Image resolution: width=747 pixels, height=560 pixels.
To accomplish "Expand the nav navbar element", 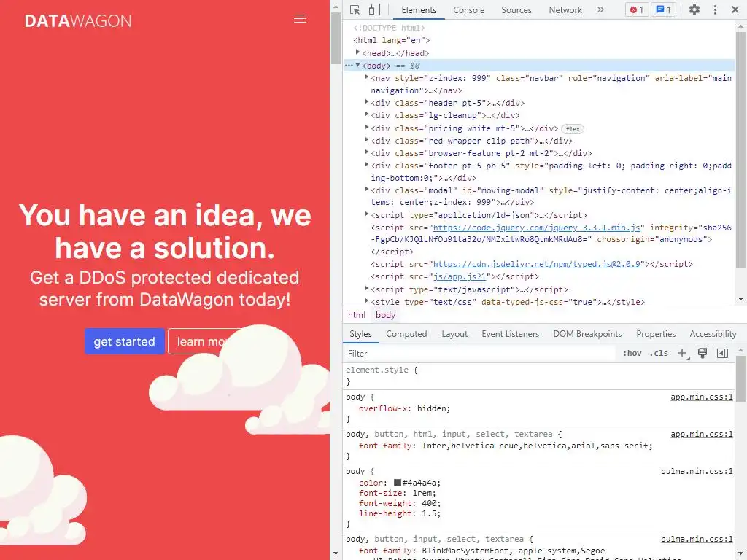I will click(366, 77).
